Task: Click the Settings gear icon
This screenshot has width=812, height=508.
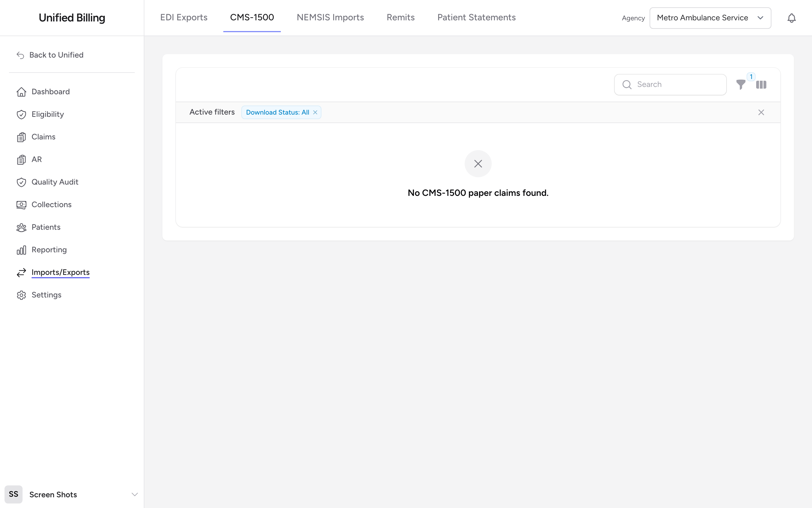Action: click(x=21, y=295)
